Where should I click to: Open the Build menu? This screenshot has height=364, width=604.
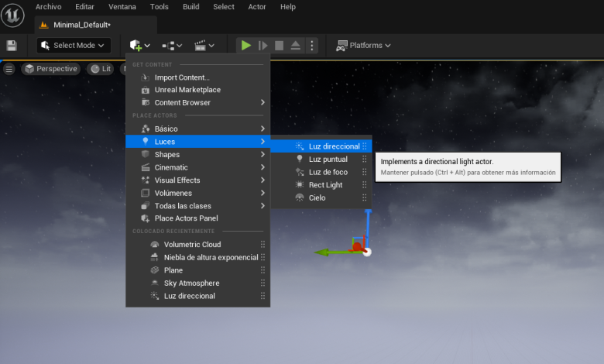point(191,7)
